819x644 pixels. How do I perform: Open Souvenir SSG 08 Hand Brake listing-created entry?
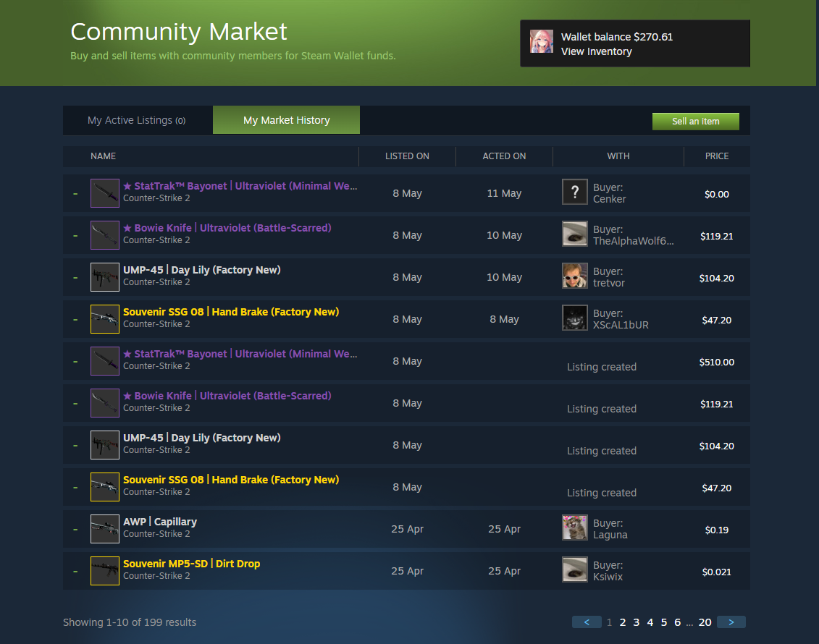(231, 480)
